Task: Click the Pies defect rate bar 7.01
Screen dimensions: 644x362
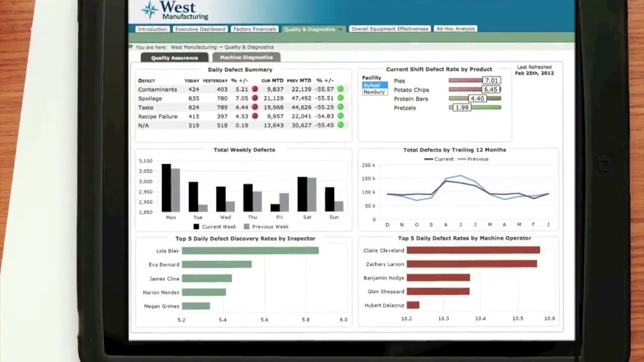Action: [x=475, y=80]
